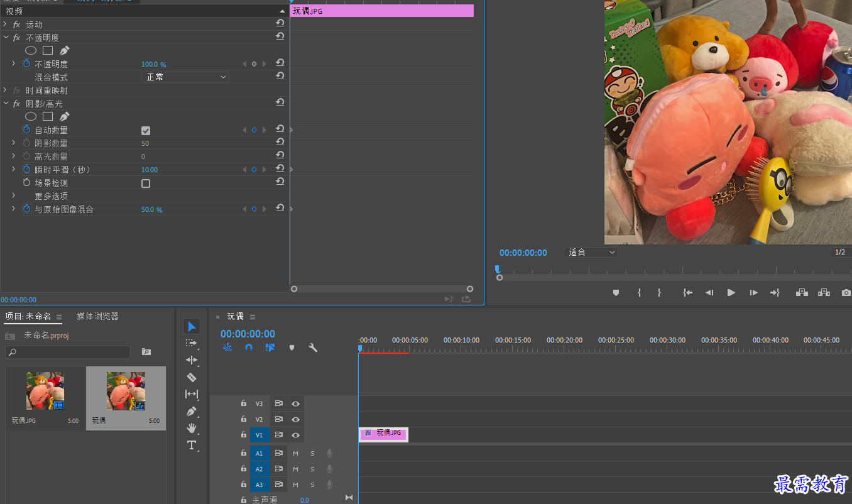
Task: Toggle the 自动数量 checkbox
Action: pos(146,131)
